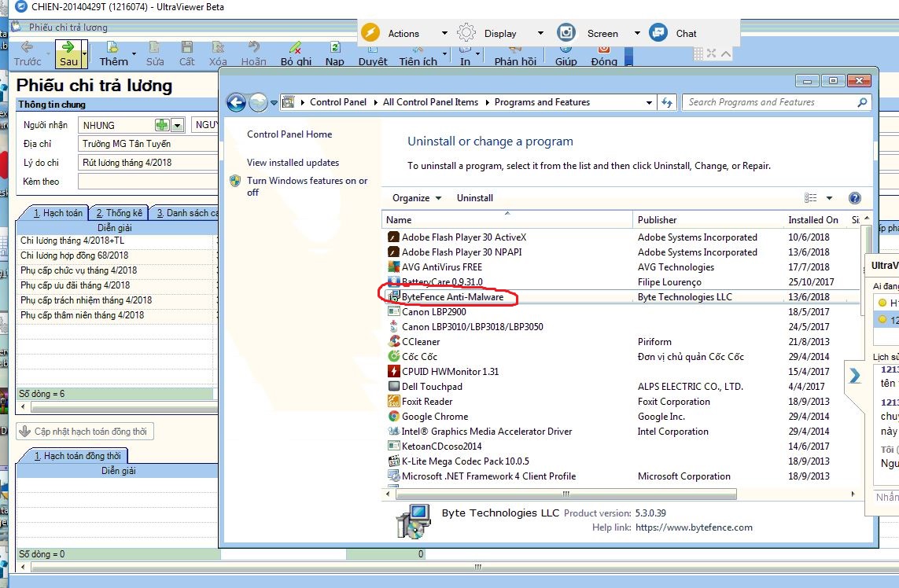The width and height of the screenshot is (899, 588).
Task: Switch to the 2. Thống kê tab
Action: pos(119,213)
